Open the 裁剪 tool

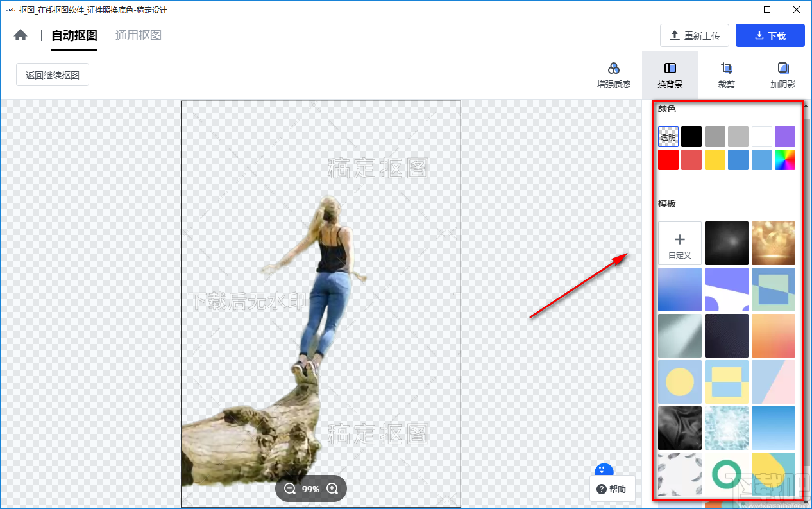click(x=727, y=75)
